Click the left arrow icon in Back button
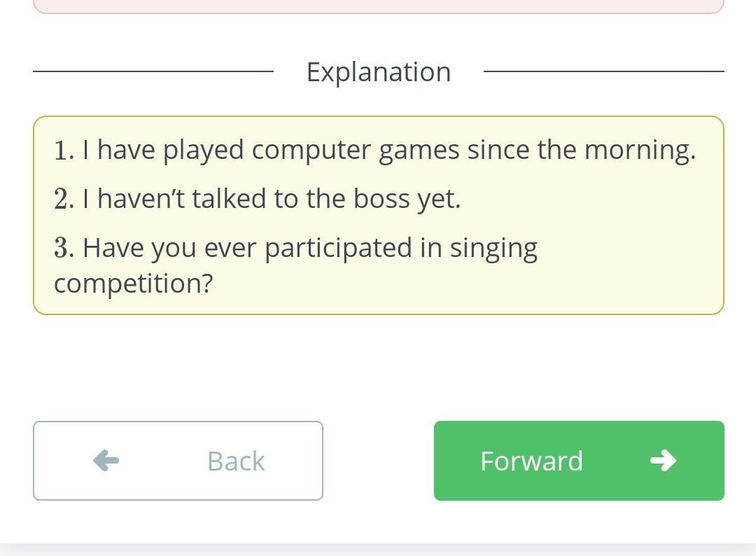The width and height of the screenshot is (756, 556). tap(106, 461)
